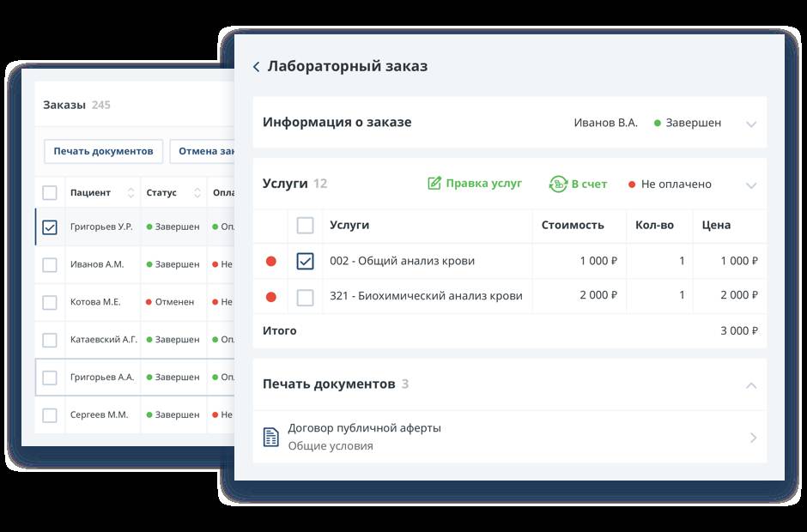Sort the Пациент column using its sort arrows

click(130, 192)
